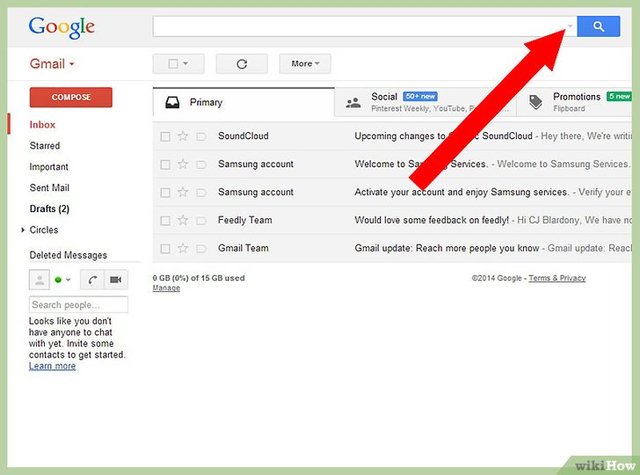The height and width of the screenshot is (475, 640).
Task: Open the Starred folder
Action: point(44,146)
